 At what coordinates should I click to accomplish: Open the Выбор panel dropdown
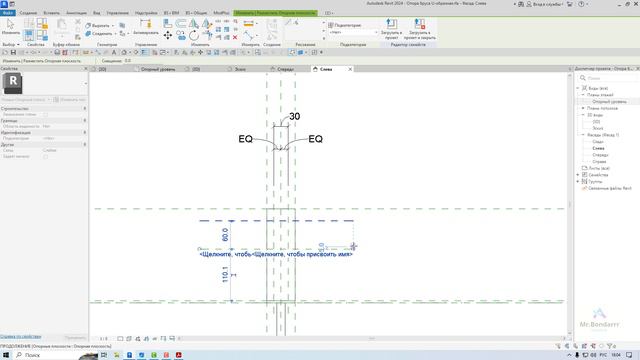[x=11, y=44]
